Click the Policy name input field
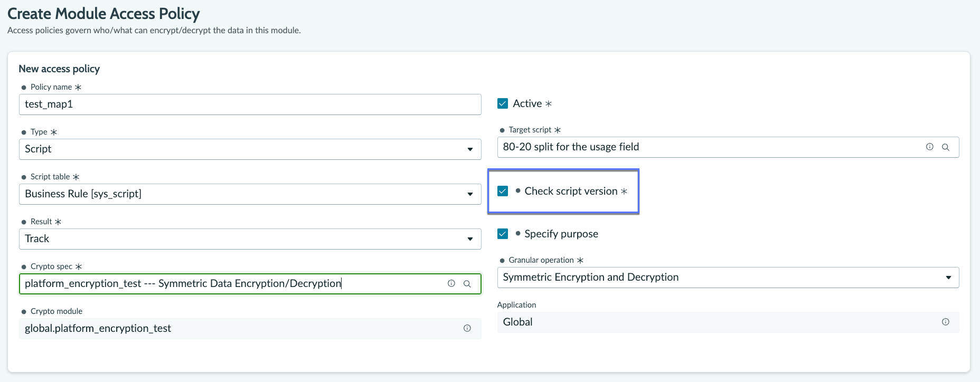Viewport: 980px width, 382px height. pyautogui.click(x=250, y=104)
